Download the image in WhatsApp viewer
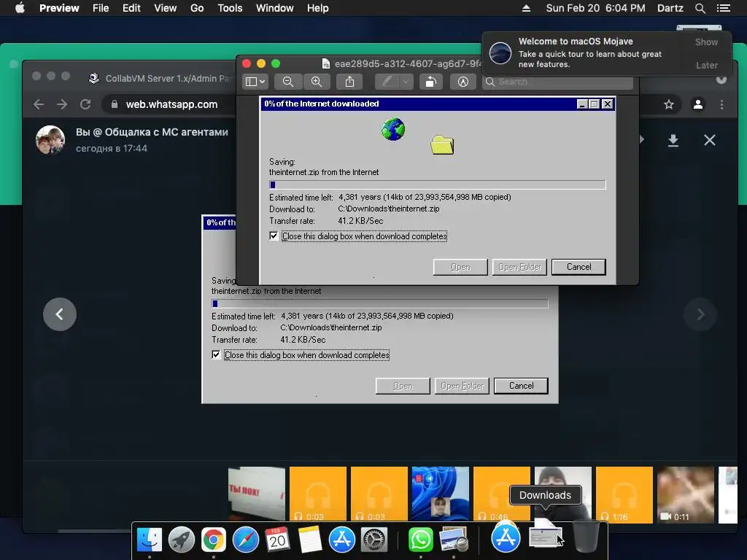Image resolution: width=747 pixels, height=560 pixels. [x=673, y=140]
